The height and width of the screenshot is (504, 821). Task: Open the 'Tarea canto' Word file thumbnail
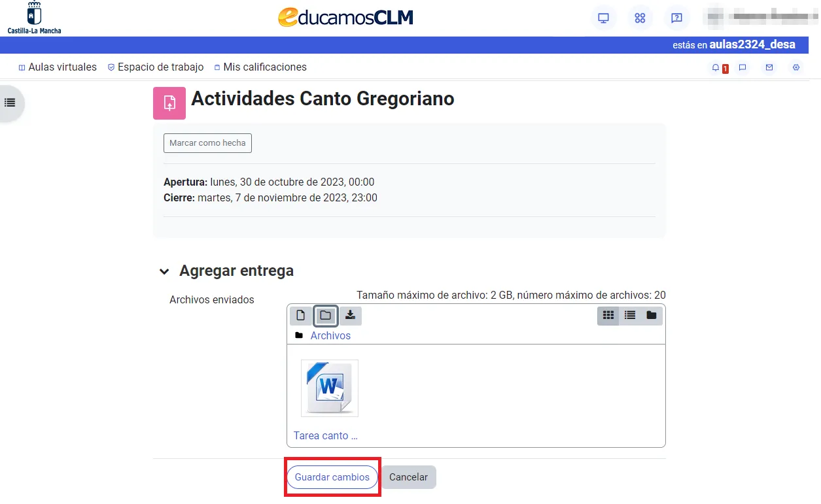[329, 388]
